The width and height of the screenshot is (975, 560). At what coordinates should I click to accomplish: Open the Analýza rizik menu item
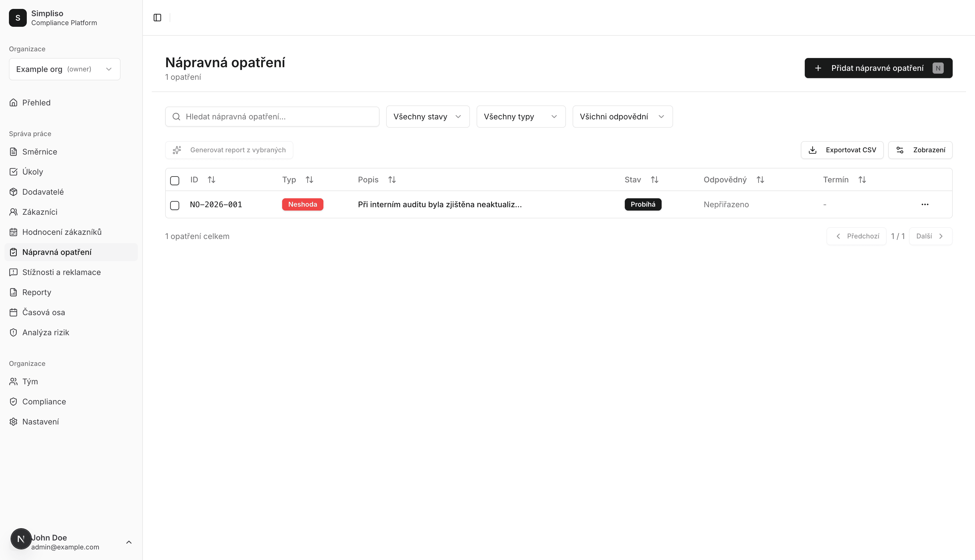coord(45,333)
